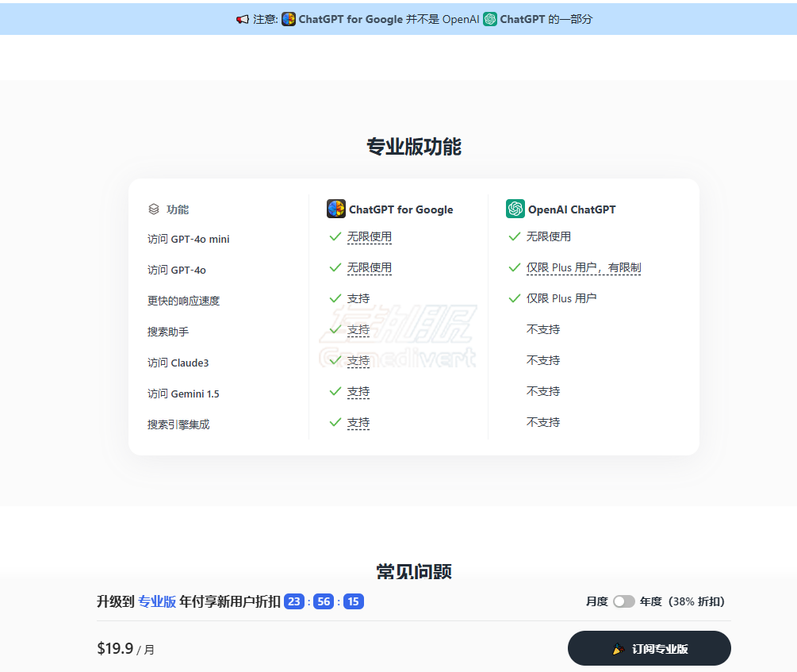Toggle billing between 月度 and 年度
This screenshot has height=672, width=797.
click(x=623, y=601)
